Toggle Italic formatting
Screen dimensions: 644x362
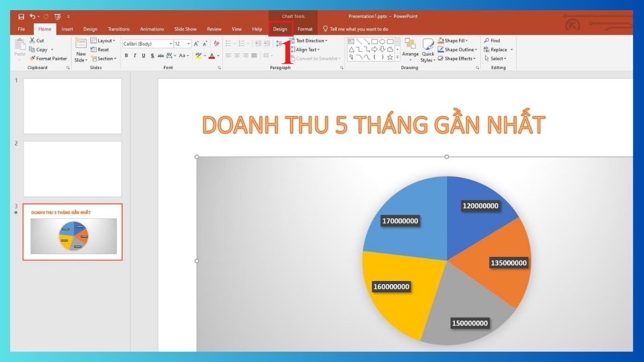pos(135,55)
